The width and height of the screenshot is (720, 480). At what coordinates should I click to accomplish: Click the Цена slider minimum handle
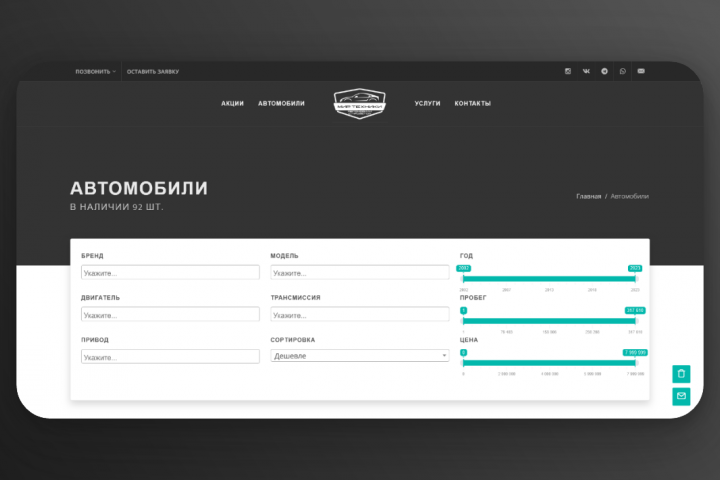click(463, 363)
